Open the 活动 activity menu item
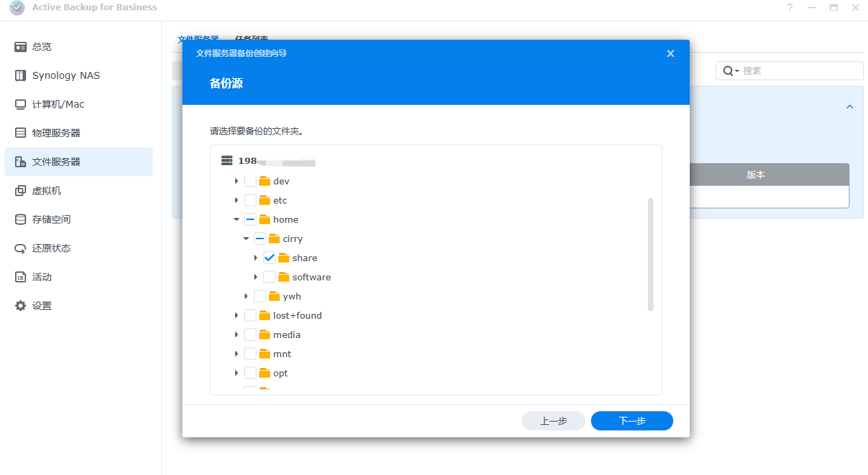Viewport: 868px width, 475px height. pyautogui.click(x=42, y=277)
